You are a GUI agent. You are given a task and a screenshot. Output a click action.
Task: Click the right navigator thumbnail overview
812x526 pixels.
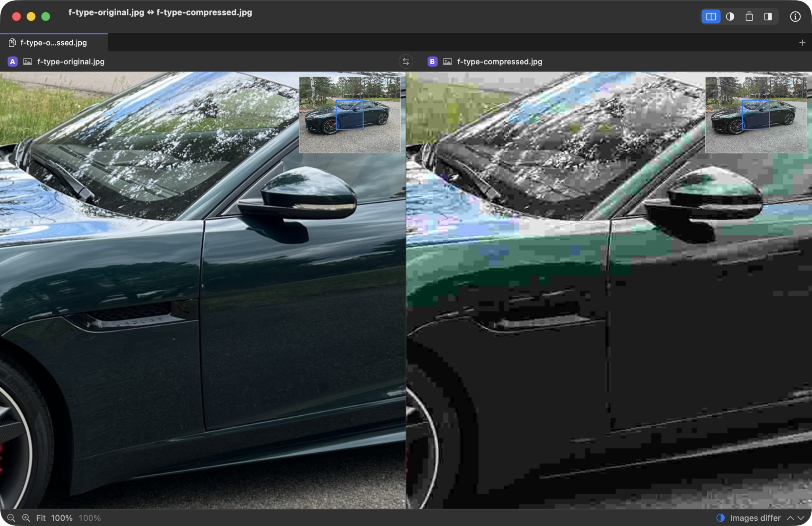(756, 115)
